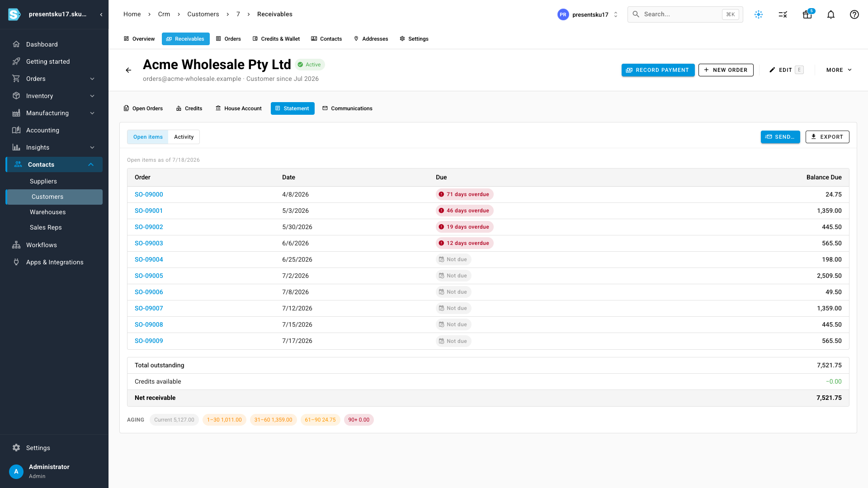Go back using the left arrow icon

pyautogui.click(x=128, y=70)
